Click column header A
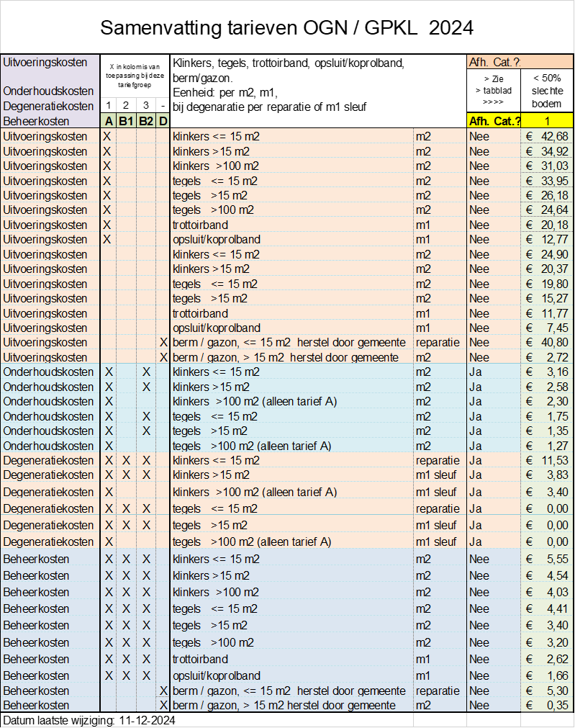The height and width of the screenshot is (728, 575). (x=109, y=121)
